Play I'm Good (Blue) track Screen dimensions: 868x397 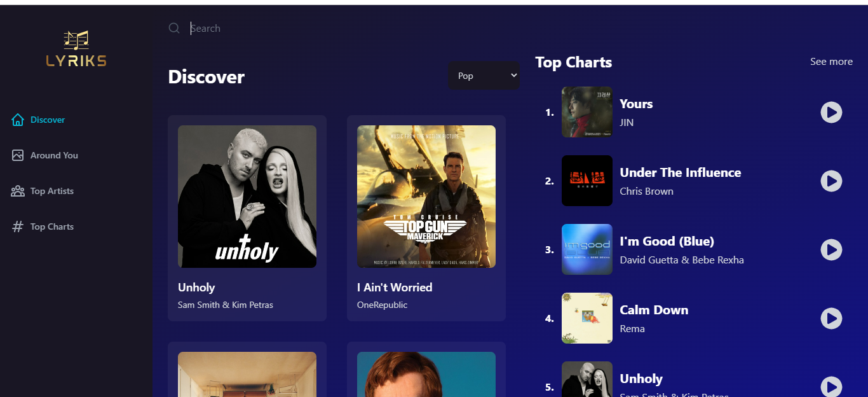[831, 250]
